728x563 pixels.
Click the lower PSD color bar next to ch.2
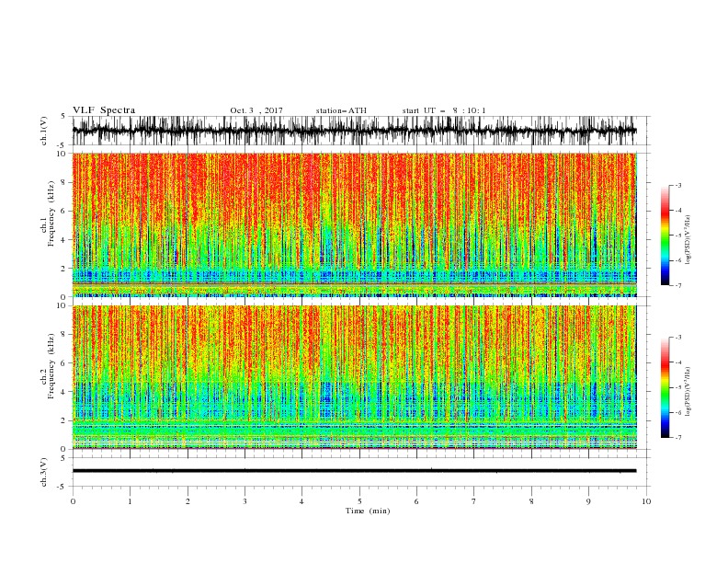665,387
